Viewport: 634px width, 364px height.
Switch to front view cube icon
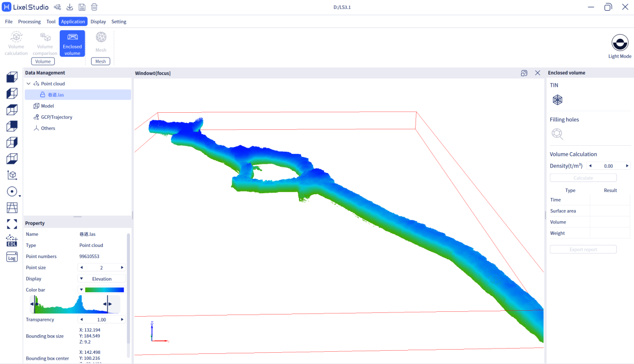[x=12, y=77]
